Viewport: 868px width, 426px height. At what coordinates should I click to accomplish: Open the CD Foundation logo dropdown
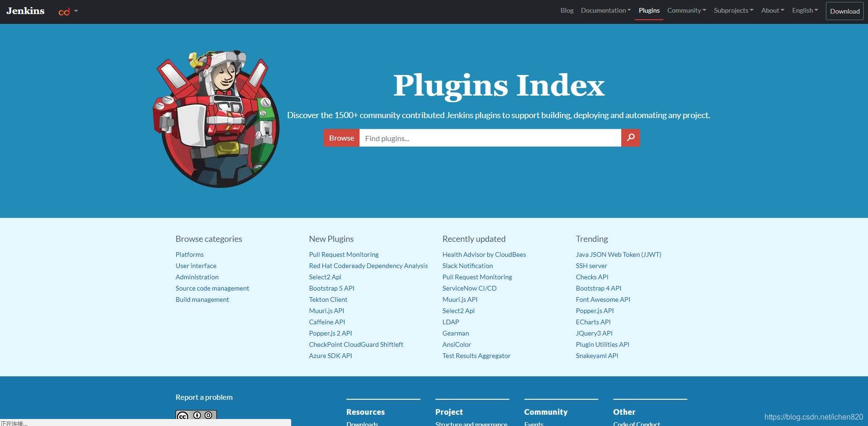coord(68,11)
